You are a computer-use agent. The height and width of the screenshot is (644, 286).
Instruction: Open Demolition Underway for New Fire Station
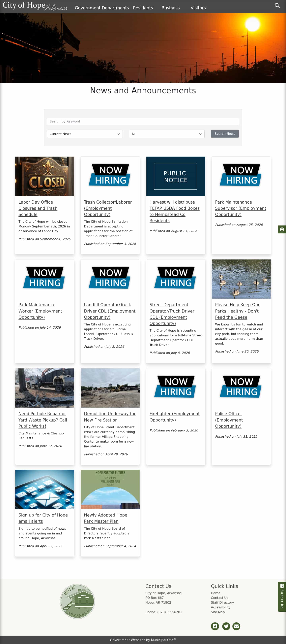pos(110,417)
